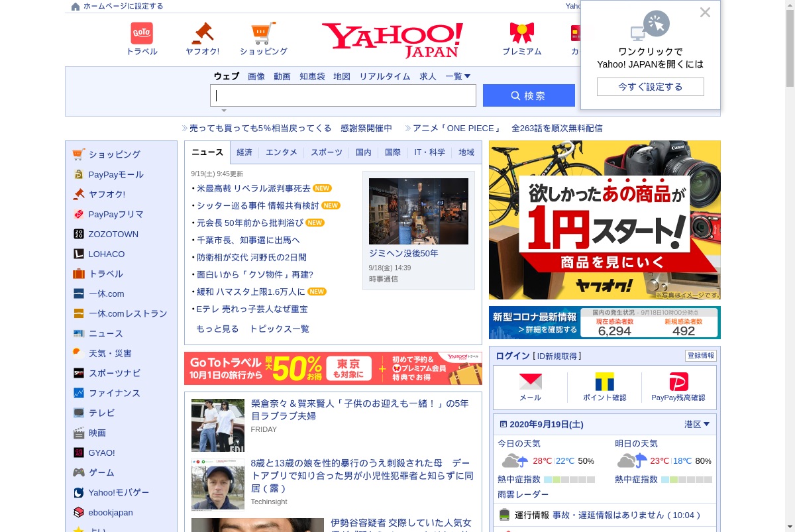Open the 港区 location dropdown
The image size is (795, 532).
[x=697, y=424]
